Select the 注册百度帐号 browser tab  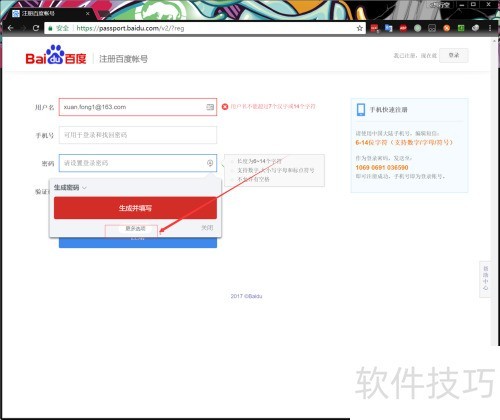[x=50, y=13]
